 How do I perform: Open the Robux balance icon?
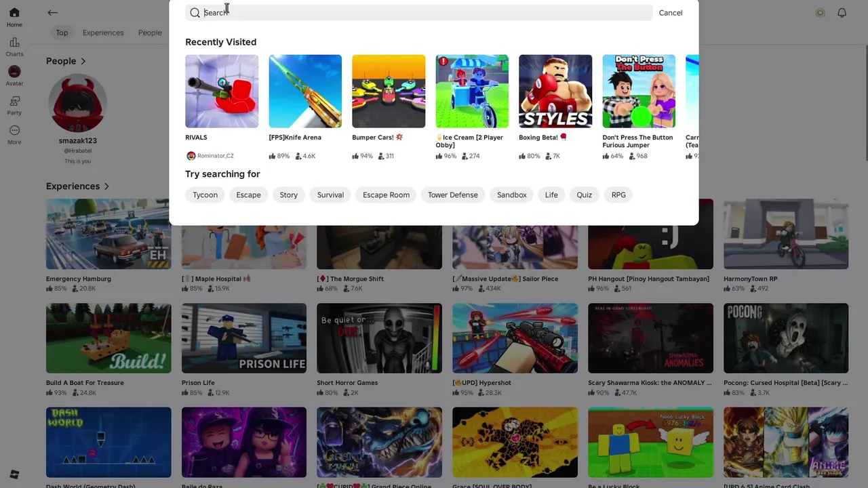click(x=820, y=13)
